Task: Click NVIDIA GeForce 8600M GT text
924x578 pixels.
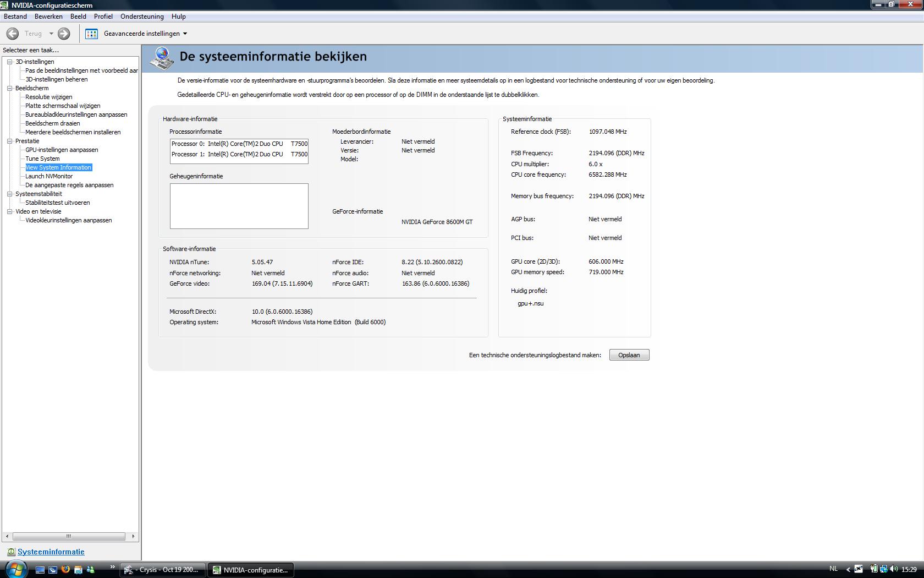Action: coord(437,222)
